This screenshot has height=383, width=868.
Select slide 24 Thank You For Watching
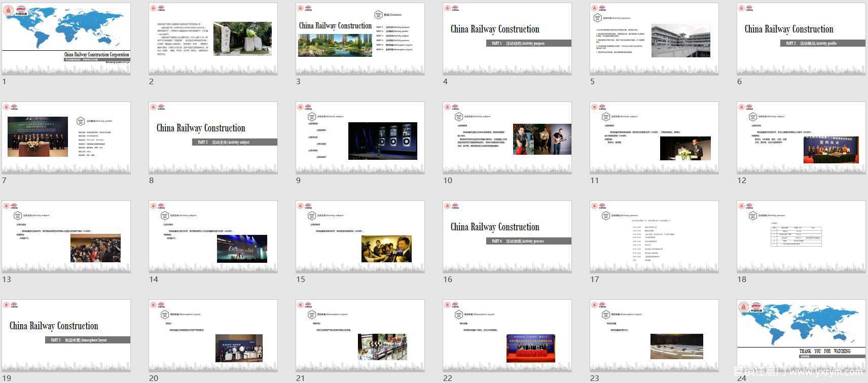801,336
